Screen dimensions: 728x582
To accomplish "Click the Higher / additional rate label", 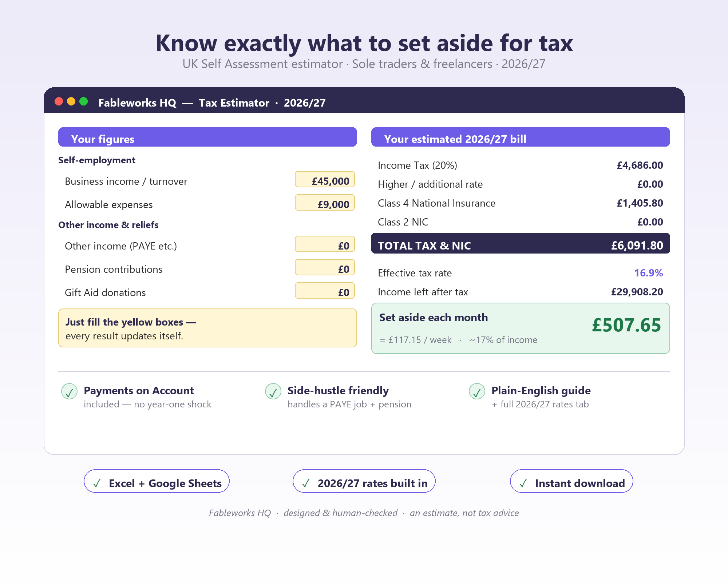I will (430, 184).
